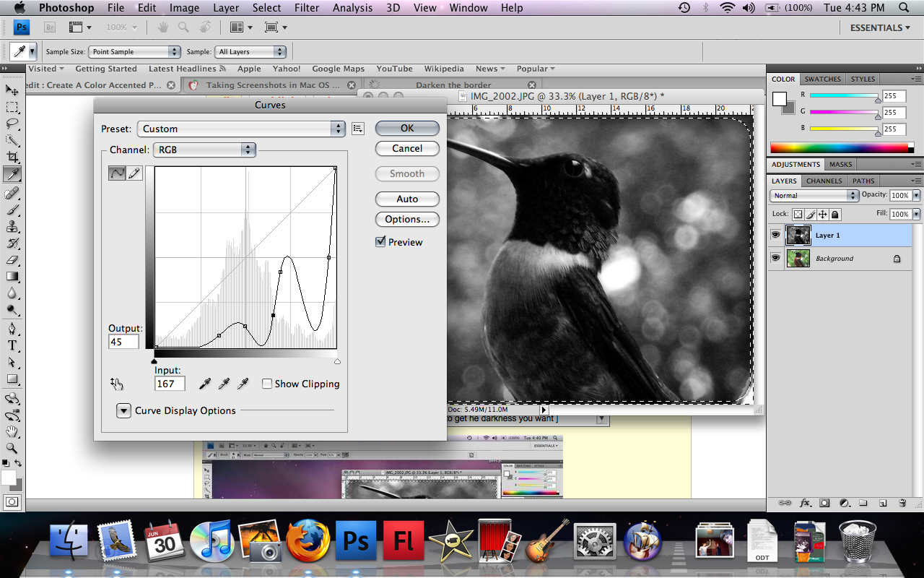The image size is (924, 578).
Task: Click the delete layer trash icon
Action: (902, 503)
